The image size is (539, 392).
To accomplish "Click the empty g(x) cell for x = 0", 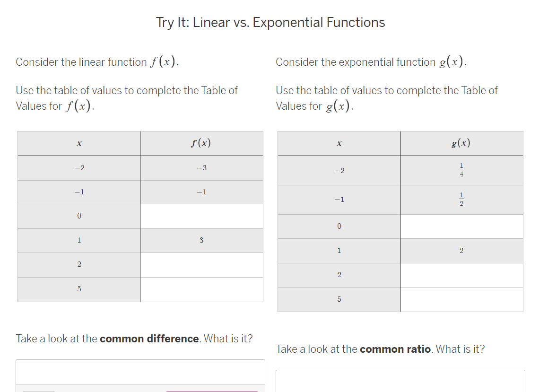I will (461, 226).
